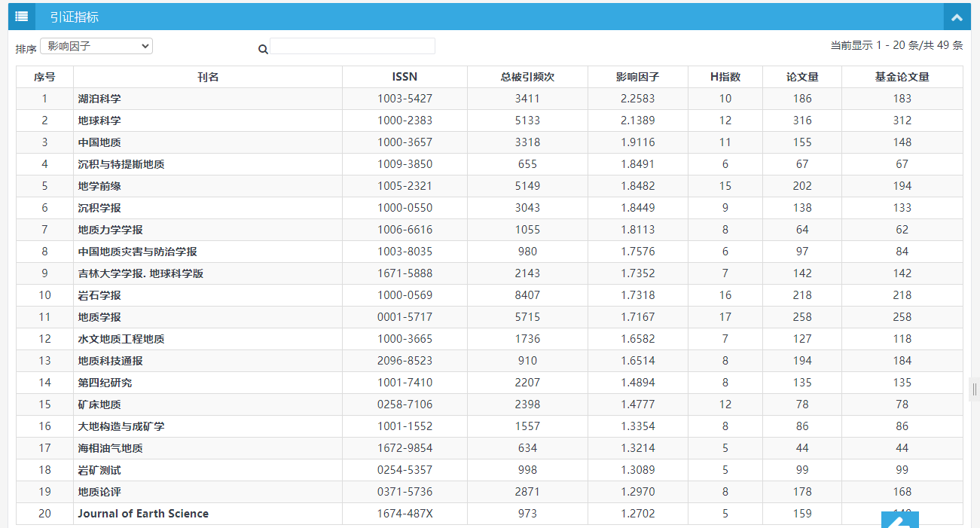980x528 pixels.
Task: Click the ISSN column header
Action: (x=405, y=77)
